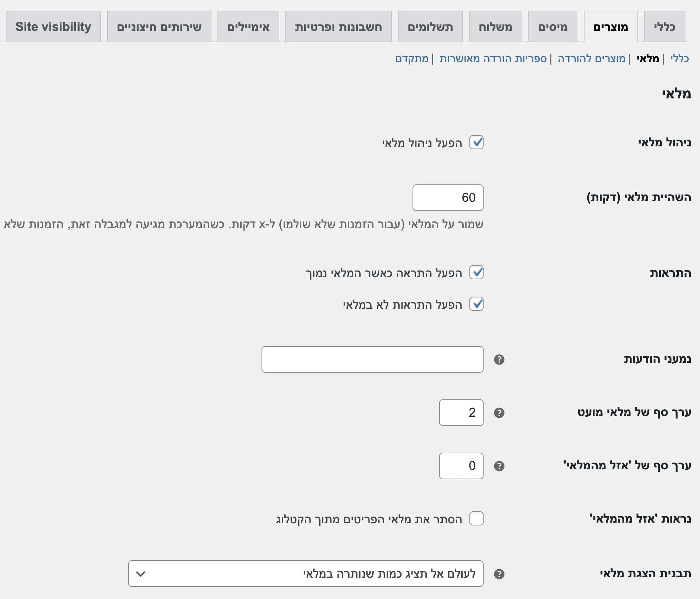Select the שירותים חיצוניים tab
This screenshot has width=700, height=599.
coord(159,27)
